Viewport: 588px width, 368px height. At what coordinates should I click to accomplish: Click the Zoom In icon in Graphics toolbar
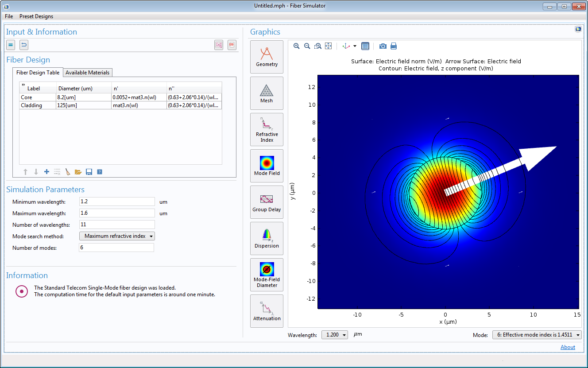click(x=297, y=46)
